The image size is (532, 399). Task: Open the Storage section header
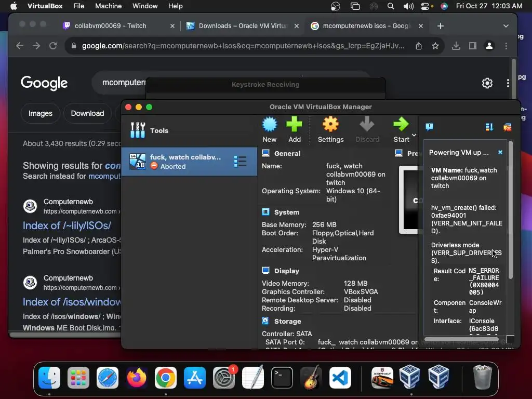tap(287, 321)
